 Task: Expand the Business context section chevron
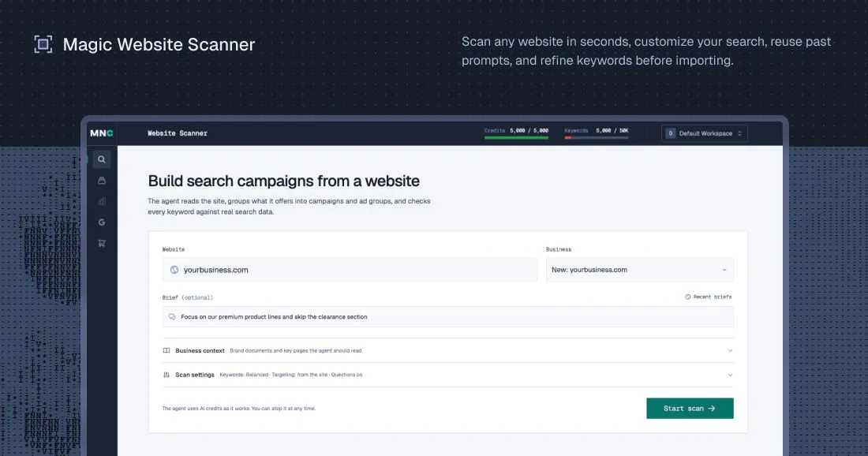tap(730, 351)
